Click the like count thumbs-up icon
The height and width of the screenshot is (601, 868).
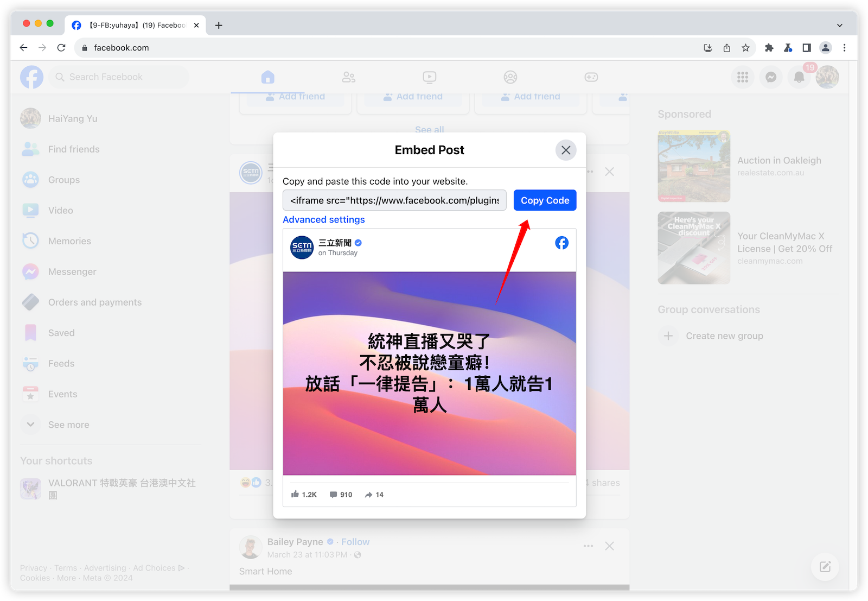click(x=295, y=494)
